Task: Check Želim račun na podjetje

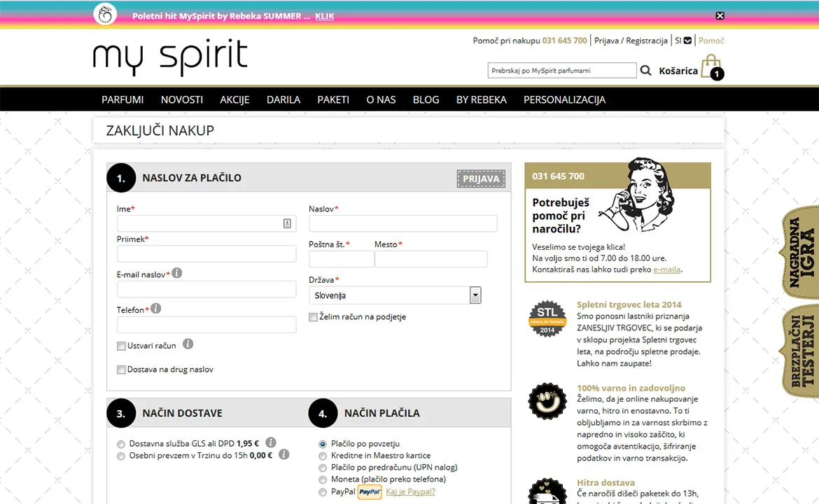Action: click(x=313, y=317)
